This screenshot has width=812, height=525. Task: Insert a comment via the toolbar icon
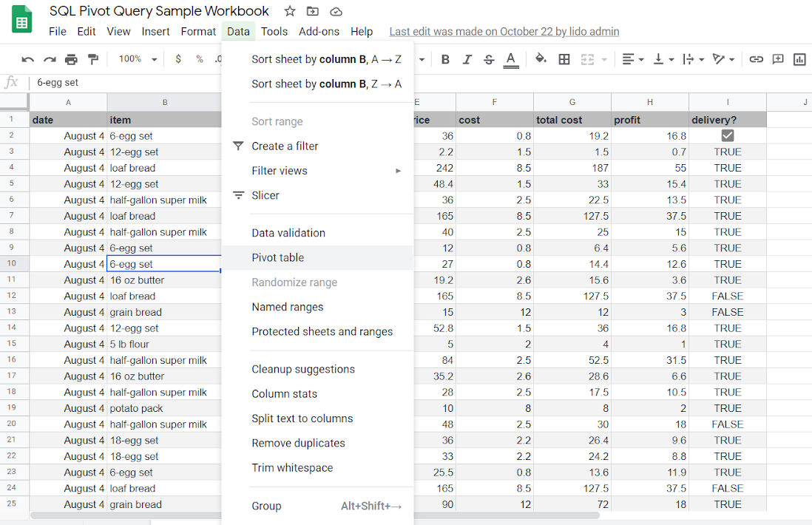778,58
